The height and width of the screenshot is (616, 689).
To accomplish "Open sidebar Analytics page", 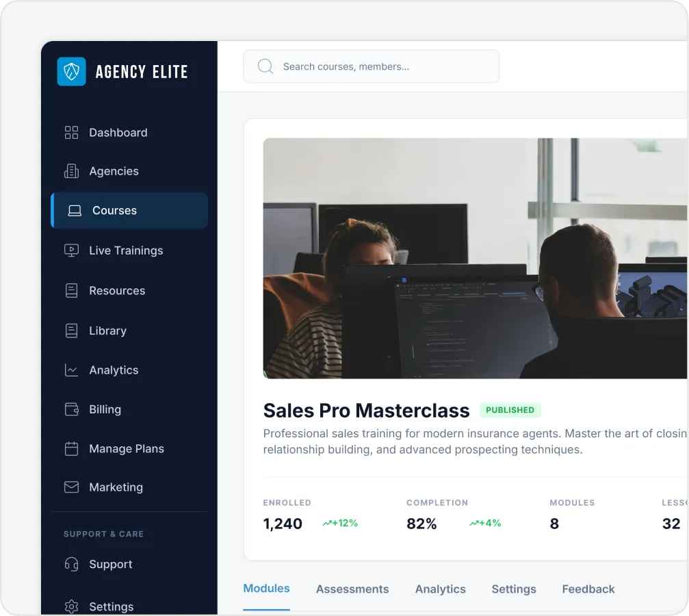I will coord(129,370).
